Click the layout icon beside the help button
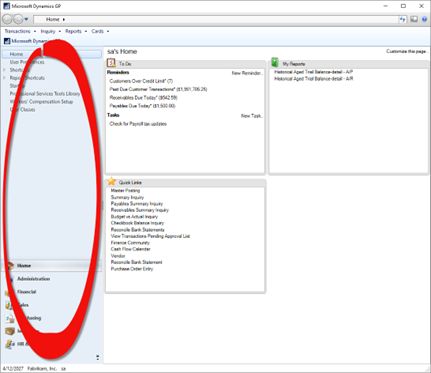Image resolution: width=431 pixels, height=373 pixels. tap(414, 19)
